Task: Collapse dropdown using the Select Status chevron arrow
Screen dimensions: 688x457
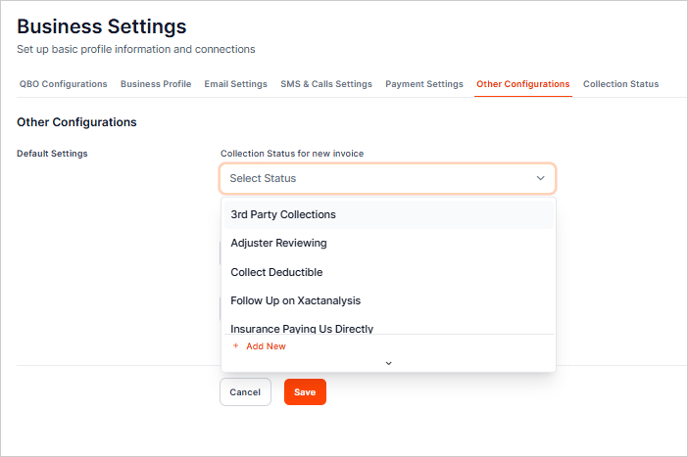Action: point(540,178)
